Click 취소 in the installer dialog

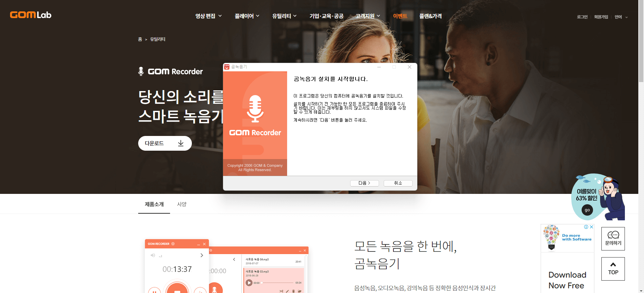point(398,183)
